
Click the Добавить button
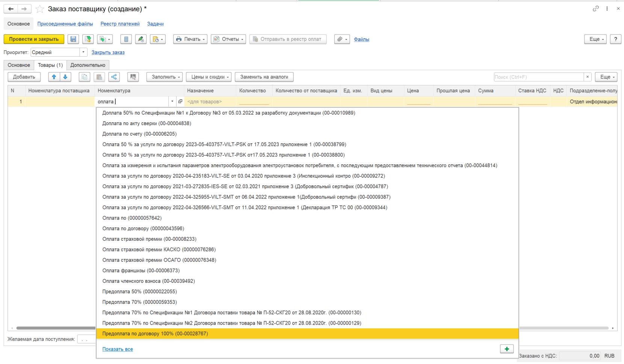(x=24, y=77)
